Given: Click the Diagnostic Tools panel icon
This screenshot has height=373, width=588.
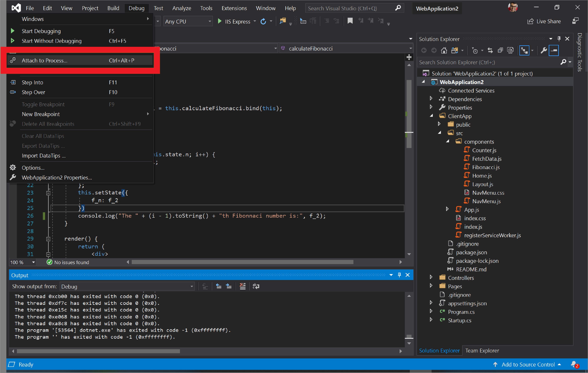Looking at the screenshot, I should (x=582, y=56).
